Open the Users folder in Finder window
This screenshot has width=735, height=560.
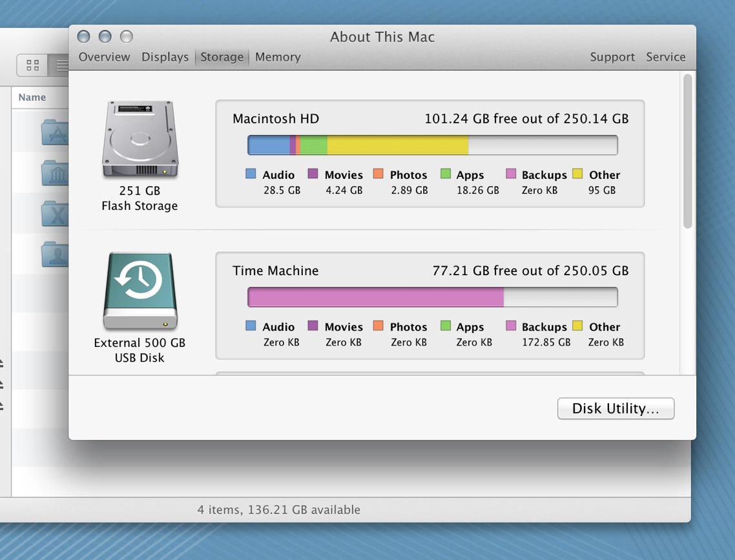point(55,254)
